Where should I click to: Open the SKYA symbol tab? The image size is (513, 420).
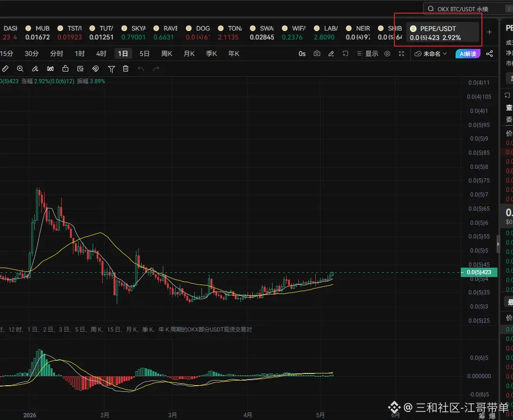(134, 32)
